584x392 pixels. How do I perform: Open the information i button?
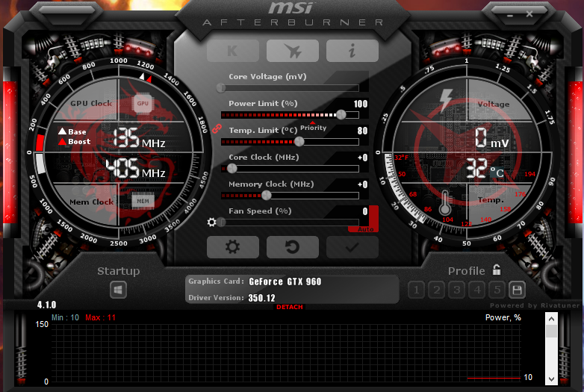[x=352, y=51]
